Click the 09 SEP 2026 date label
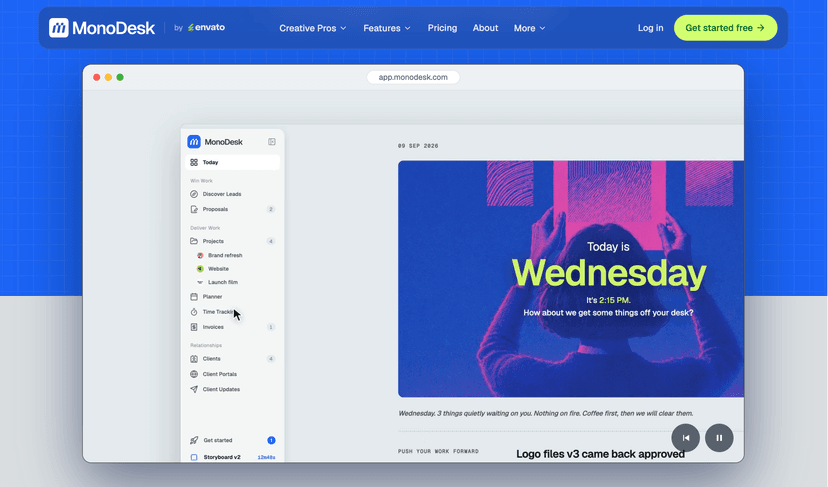The width and height of the screenshot is (828, 487). coord(418,146)
